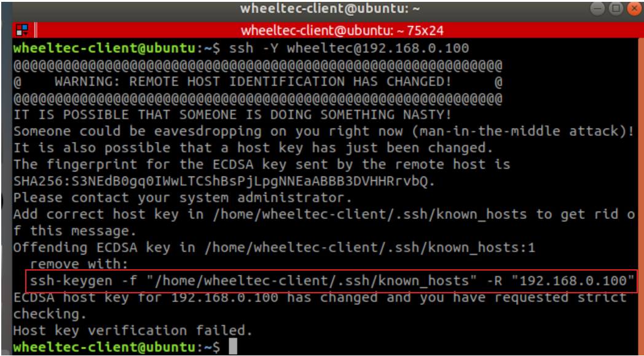This screenshot has height=356, width=644.
Task: Click the "Offending ECDSA key" line
Action: click(x=274, y=248)
